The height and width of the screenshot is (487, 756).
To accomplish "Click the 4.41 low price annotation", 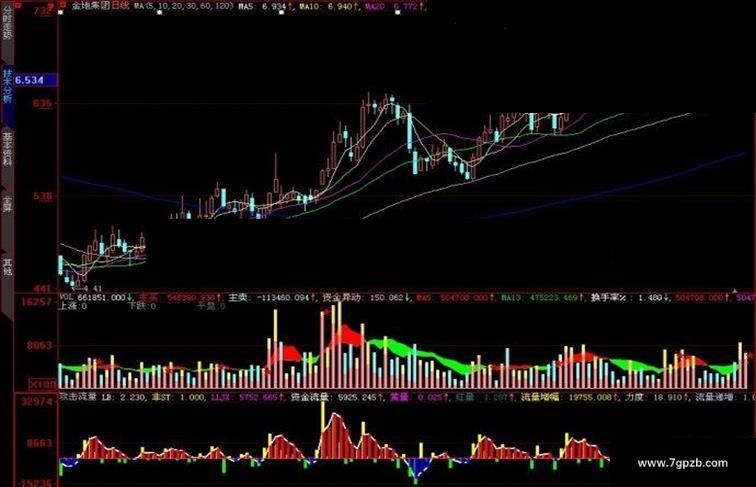I will click(x=92, y=288).
